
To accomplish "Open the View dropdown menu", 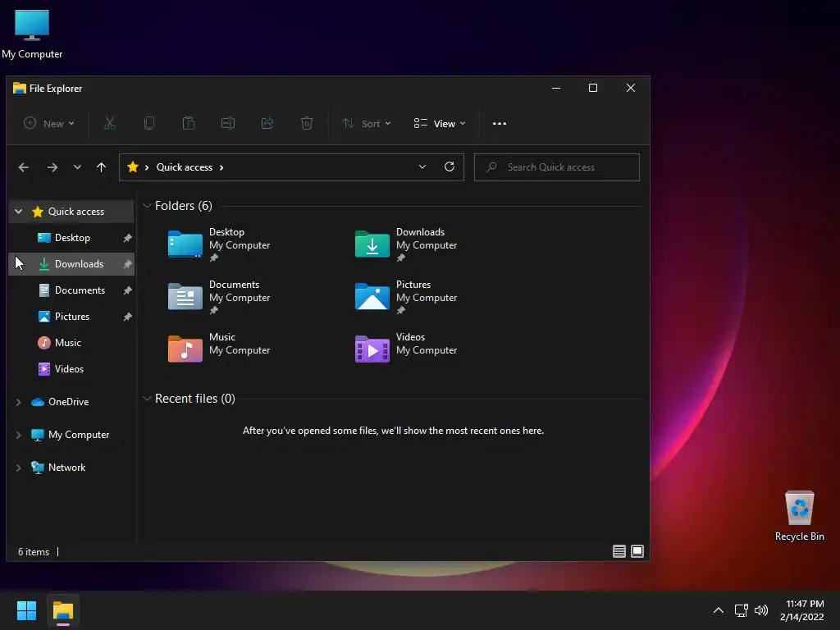I will tap(440, 123).
